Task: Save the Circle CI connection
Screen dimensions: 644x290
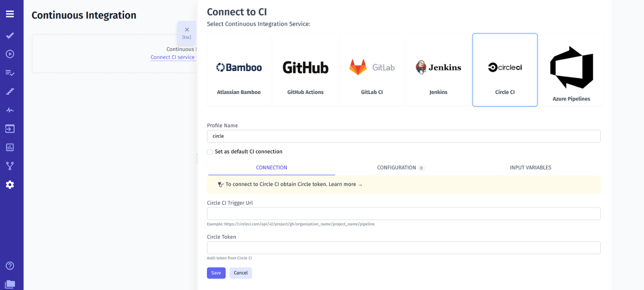Action: pos(216,273)
